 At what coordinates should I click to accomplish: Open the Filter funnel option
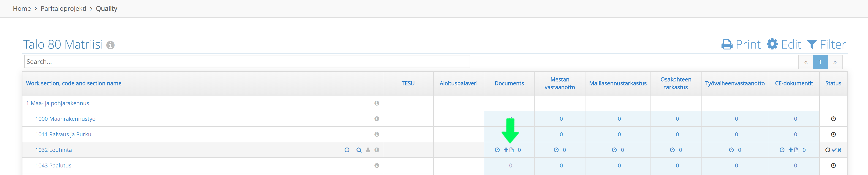tap(827, 44)
